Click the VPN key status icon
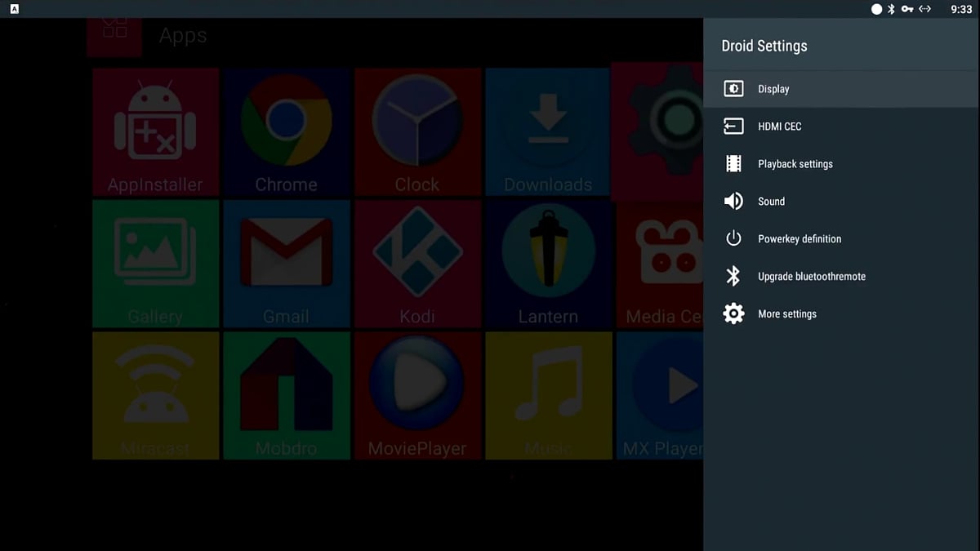Screen dimensions: 980x551 click(907, 9)
